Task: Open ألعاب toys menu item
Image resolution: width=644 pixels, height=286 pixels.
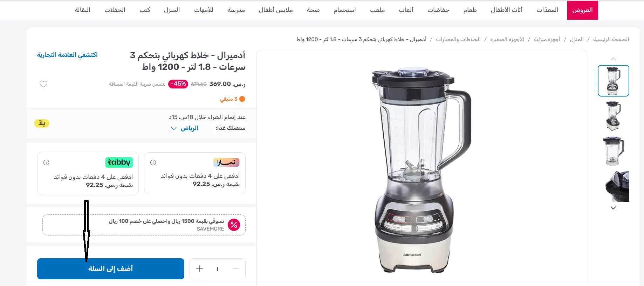Action: click(x=406, y=10)
